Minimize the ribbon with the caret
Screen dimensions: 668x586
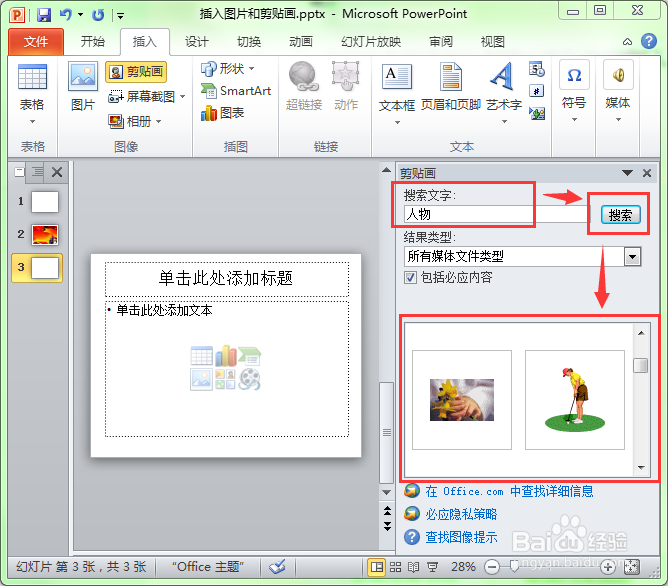pyautogui.click(x=627, y=42)
